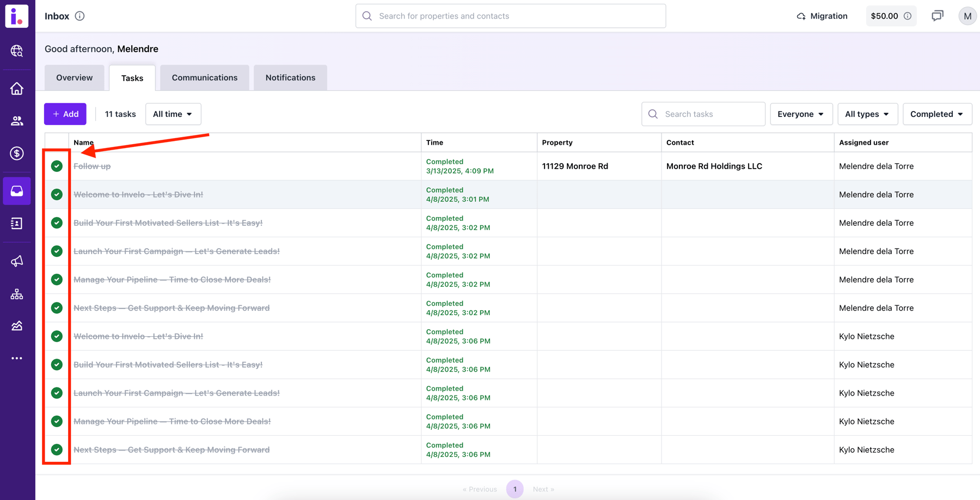Toggle check on Manage Your Pipeline, Kylo Nietzsche row
980x500 pixels.
click(57, 421)
